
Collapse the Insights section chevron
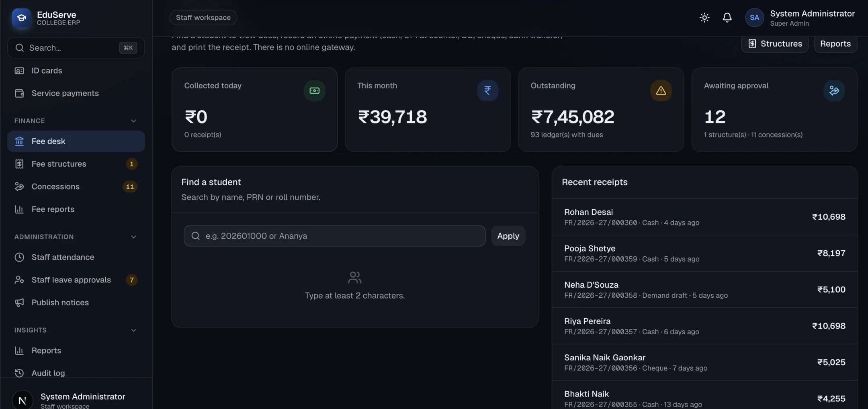[x=133, y=330]
